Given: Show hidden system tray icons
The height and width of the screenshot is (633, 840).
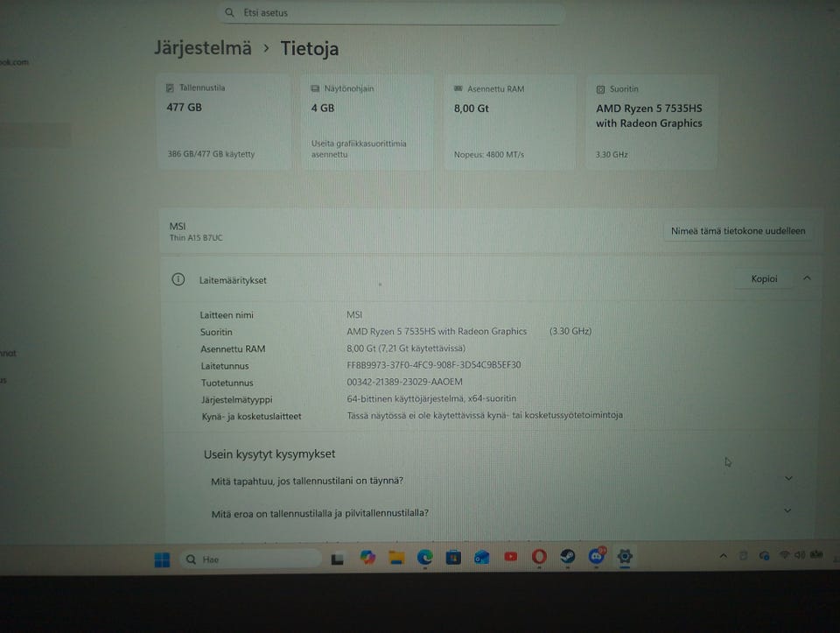Looking at the screenshot, I should (724, 556).
